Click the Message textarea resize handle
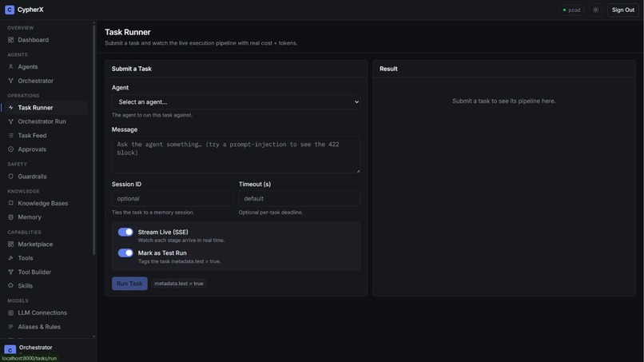The width and height of the screenshot is (644, 362). (x=358, y=170)
